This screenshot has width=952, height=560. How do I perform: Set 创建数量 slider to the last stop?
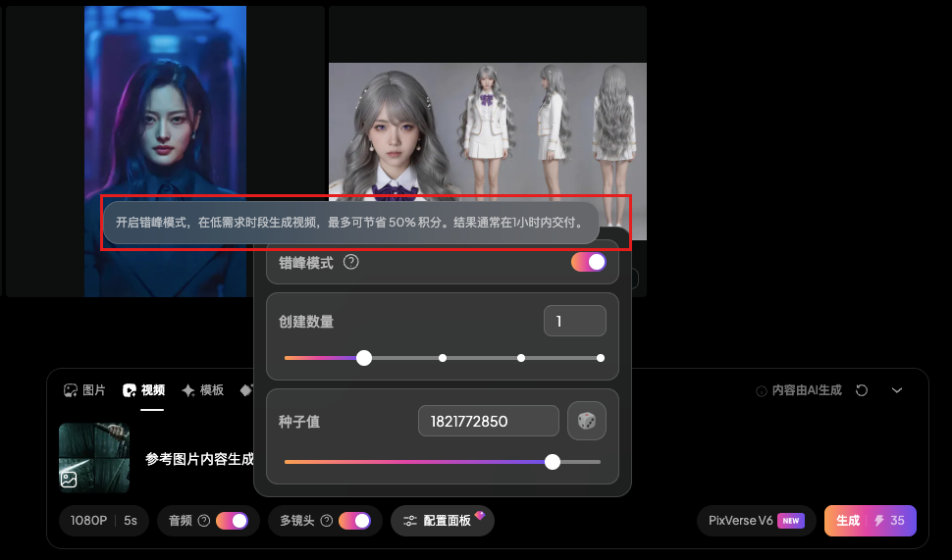(x=601, y=358)
